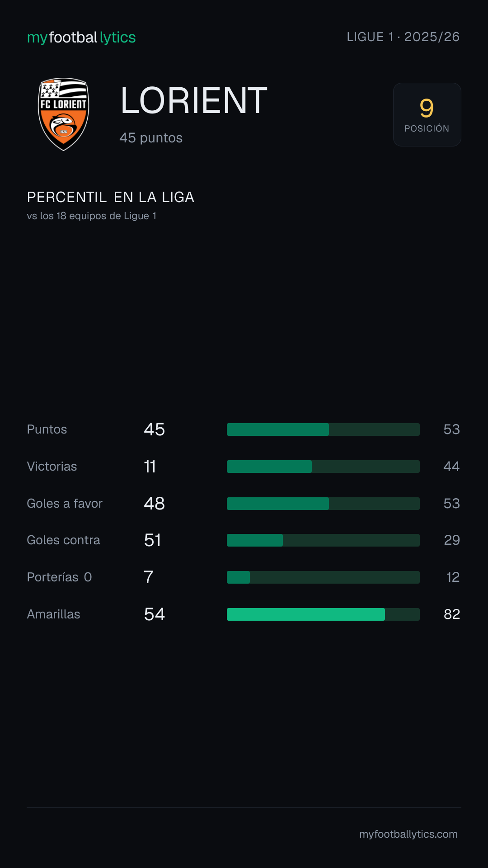Viewport: 488px width, 868px height.
Task: Select the percentile number 82
Action: click(x=452, y=614)
